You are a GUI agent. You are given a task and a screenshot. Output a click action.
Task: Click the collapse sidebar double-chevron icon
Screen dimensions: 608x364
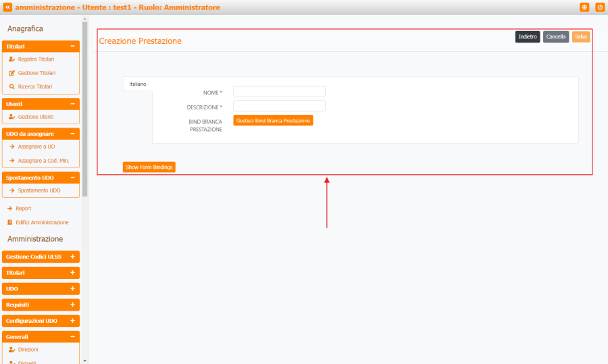[x=7, y=7]
